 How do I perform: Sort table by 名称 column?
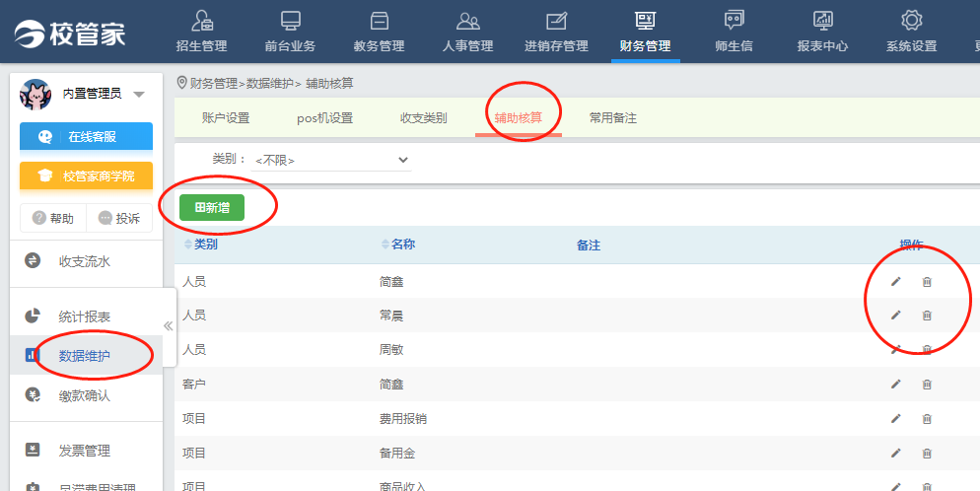pos(398,245)
